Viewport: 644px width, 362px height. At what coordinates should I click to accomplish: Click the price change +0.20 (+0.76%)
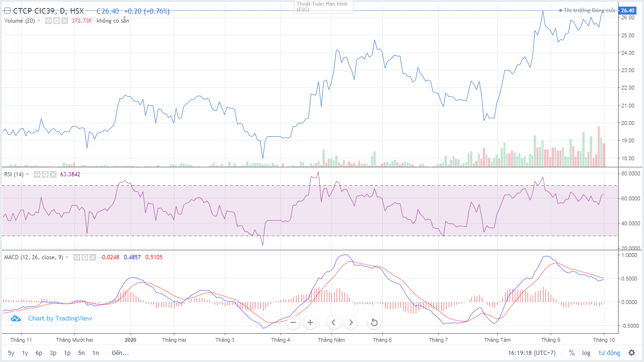(x=147, y=11)
